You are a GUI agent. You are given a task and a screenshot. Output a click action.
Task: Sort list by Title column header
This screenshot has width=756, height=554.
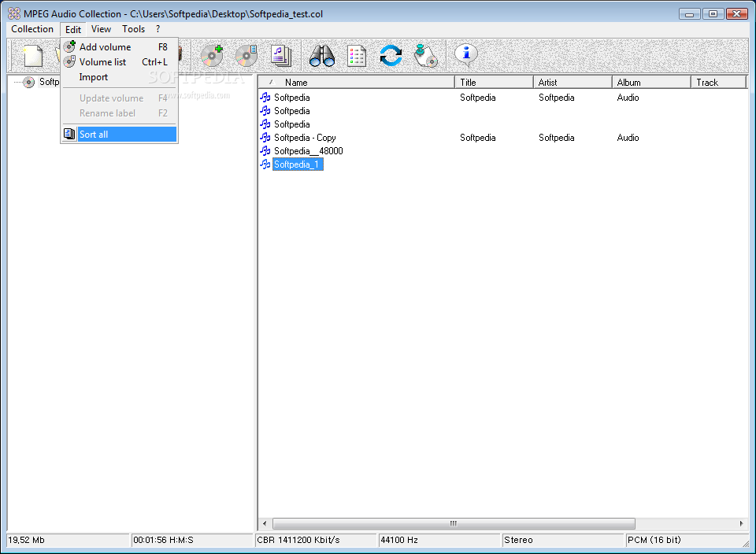click(494, 83)
